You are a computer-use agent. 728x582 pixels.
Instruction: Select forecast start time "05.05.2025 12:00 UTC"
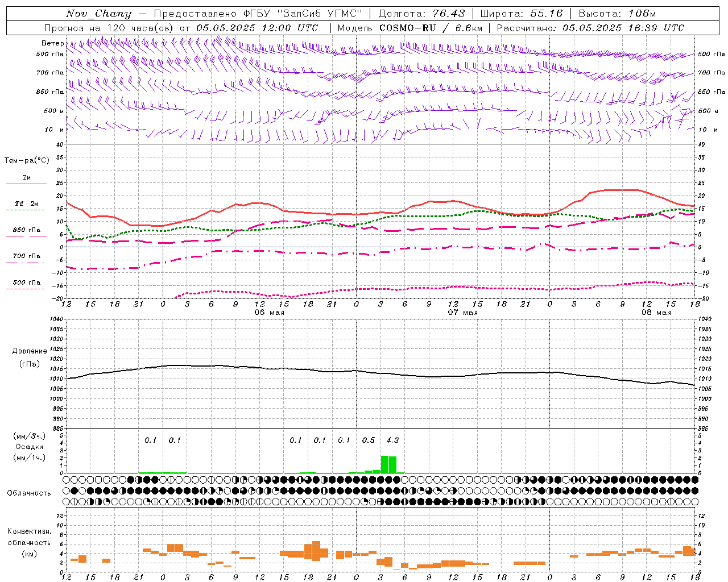pyautogui.click(x=257, y=28)
